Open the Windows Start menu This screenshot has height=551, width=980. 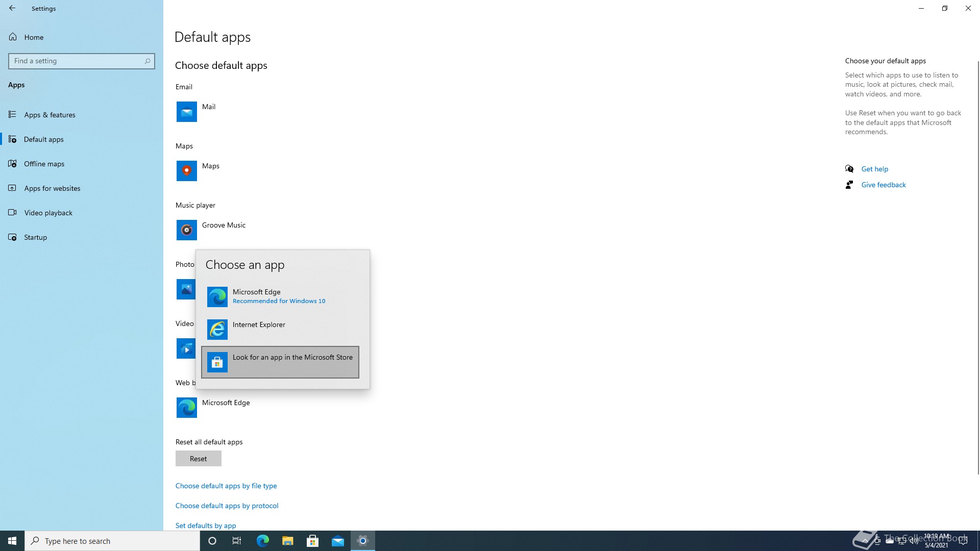(12, 541)
